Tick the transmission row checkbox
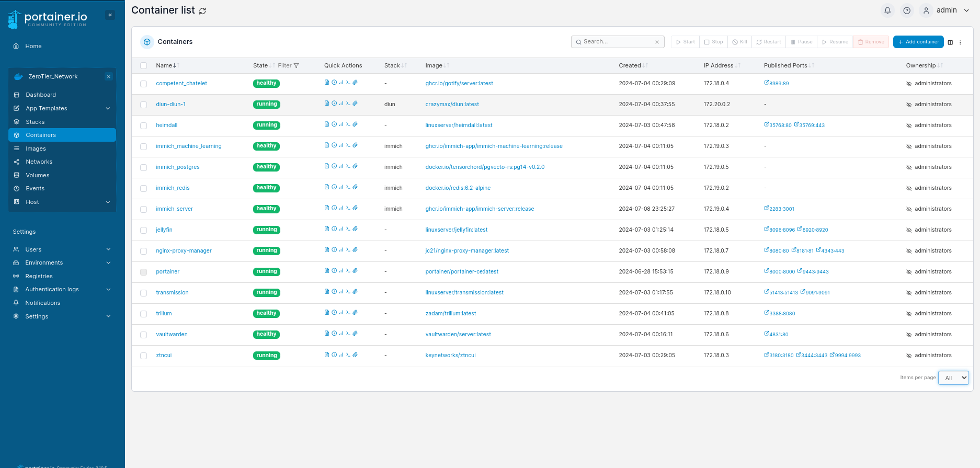 143,293
